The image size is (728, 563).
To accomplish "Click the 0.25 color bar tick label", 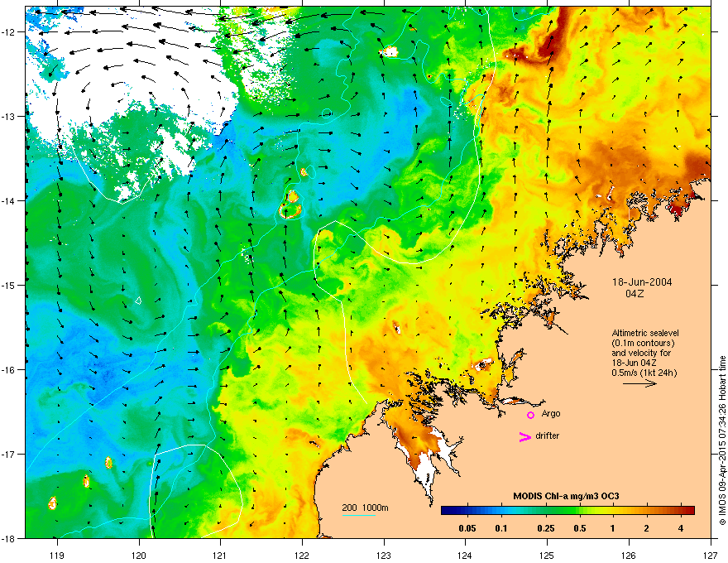I will (x=545, y=528).
